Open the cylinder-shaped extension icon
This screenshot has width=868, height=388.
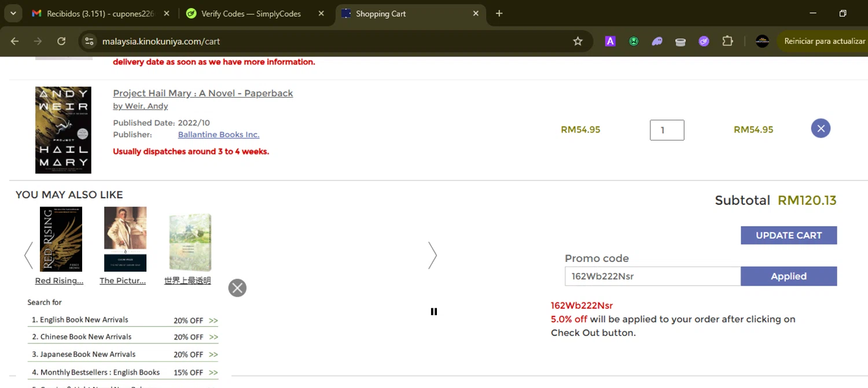[x=681, y=41]
